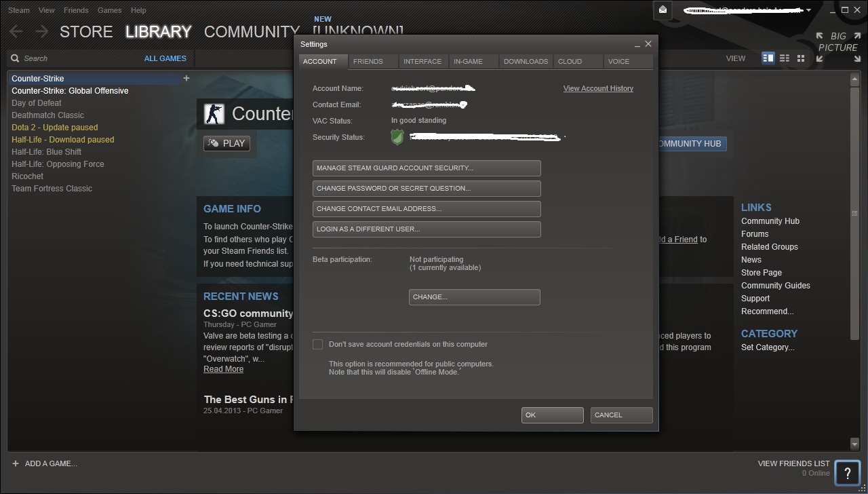
Task: Click the green Steam Guard shield icon
Action: [x=398, y=137]
